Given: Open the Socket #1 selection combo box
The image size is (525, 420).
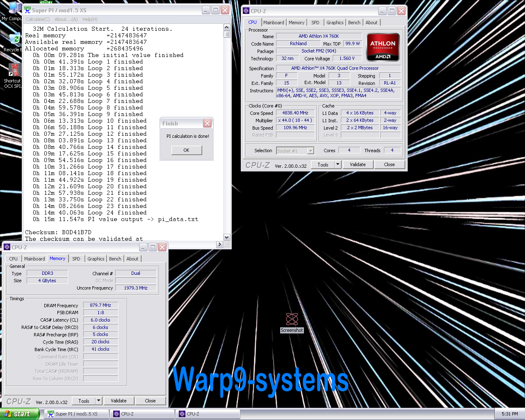Looking at the screenshot, I should [295, 151].
